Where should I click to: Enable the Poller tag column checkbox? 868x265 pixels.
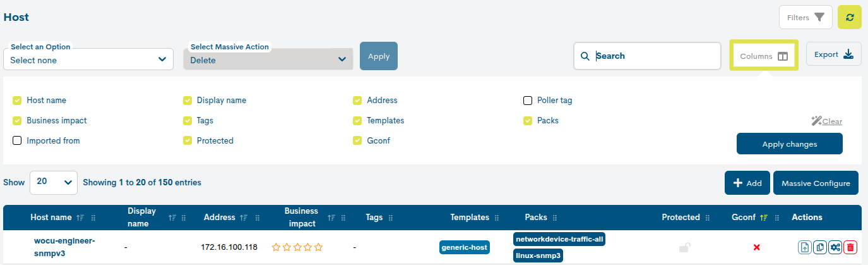click(x=528, y=101)
